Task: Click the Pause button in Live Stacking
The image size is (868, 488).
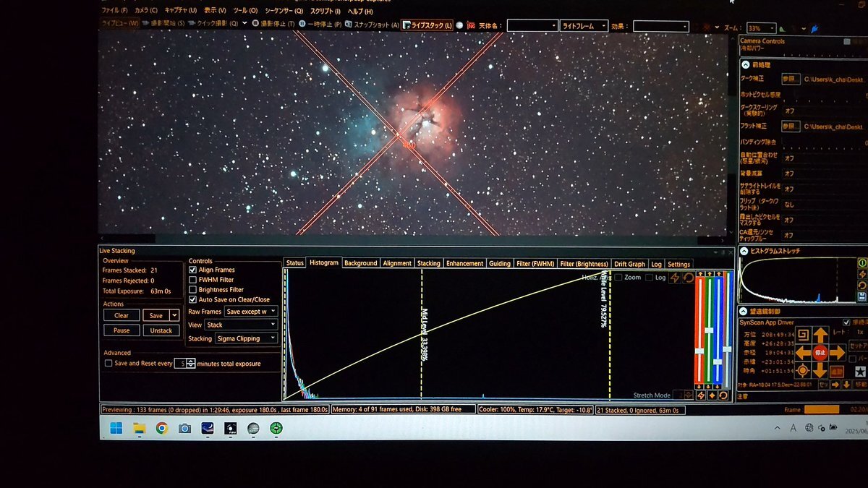Action: click(x=122, y=330)
